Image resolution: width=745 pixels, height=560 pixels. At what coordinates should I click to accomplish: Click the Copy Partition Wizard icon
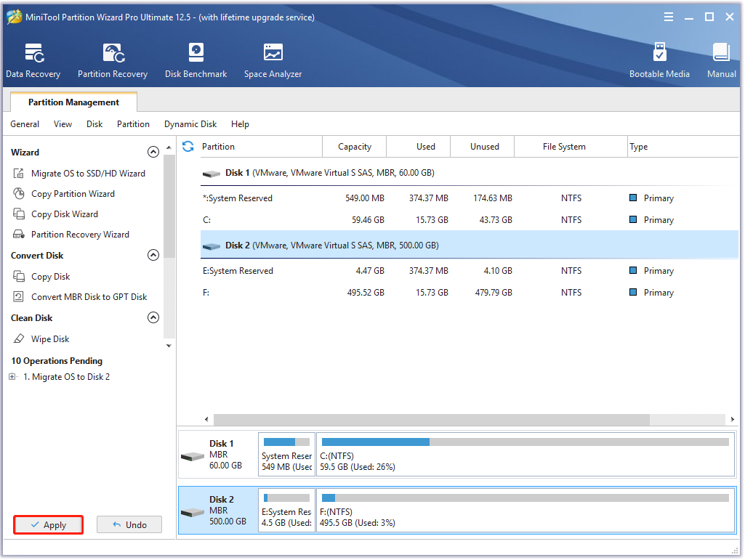tap(18, 194)
